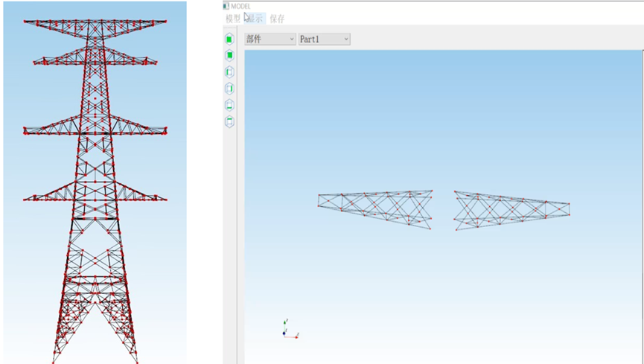Grab the dotted toolbar handle above view icons
The height and width of the screenshot is (364, 644).
point(230,28)
